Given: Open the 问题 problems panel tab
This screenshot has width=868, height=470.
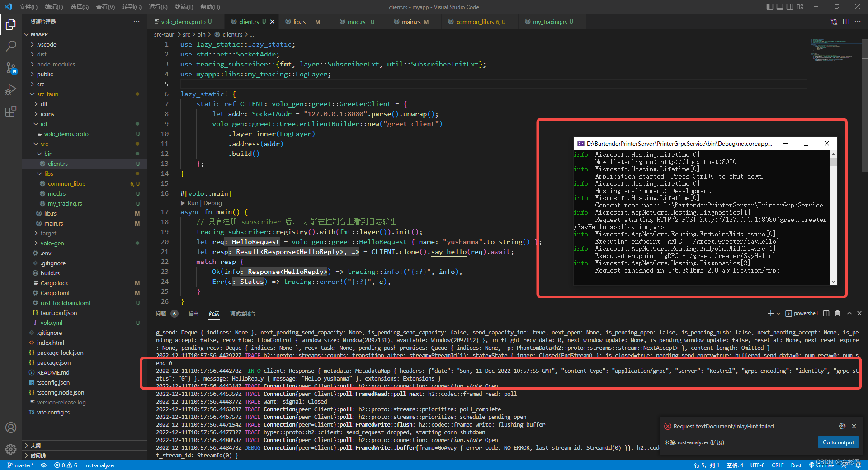Looking at the screenshot, I should (160, 313).
